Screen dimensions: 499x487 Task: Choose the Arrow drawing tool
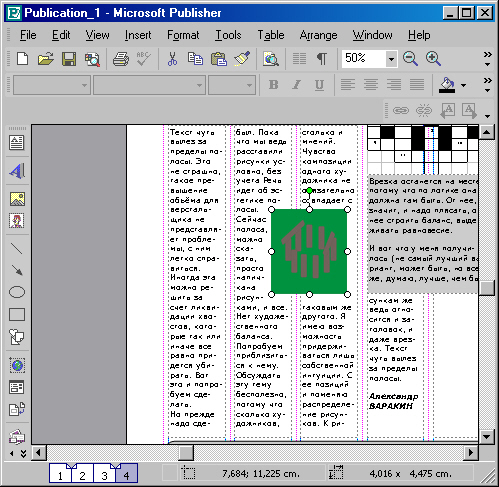coord(17,270)
